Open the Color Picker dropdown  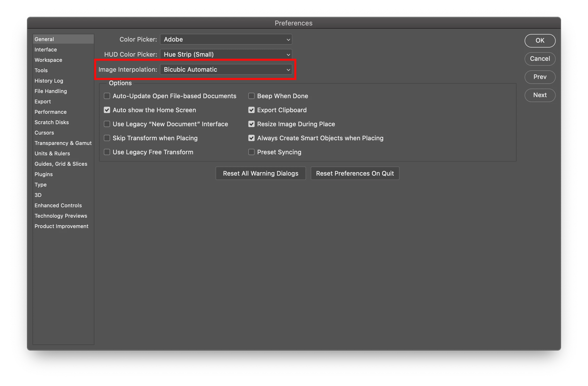[x=226, y=39]
